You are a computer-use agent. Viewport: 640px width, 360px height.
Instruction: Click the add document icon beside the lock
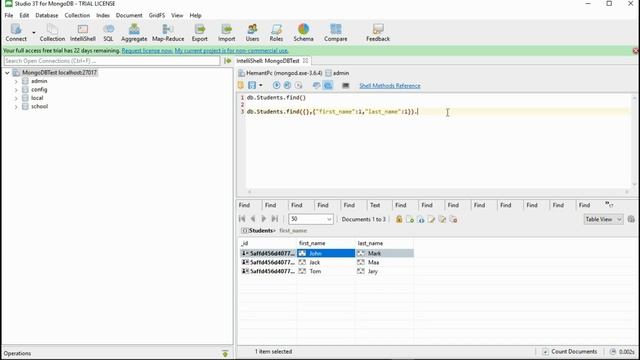410,219
